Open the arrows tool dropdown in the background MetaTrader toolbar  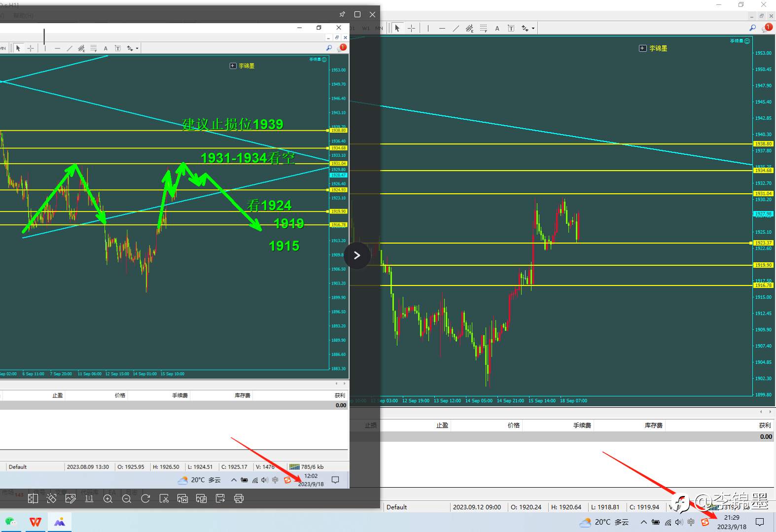[x=533, y=29]
